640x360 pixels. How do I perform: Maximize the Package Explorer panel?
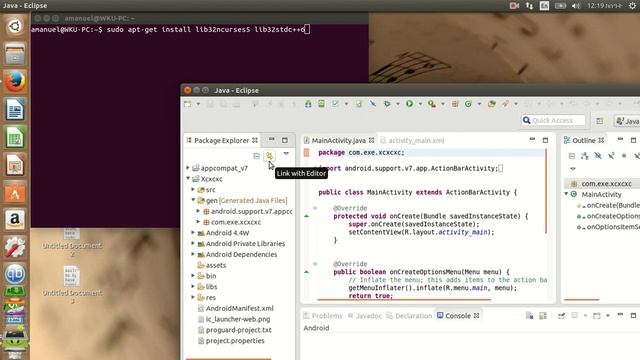click(284, 140)
